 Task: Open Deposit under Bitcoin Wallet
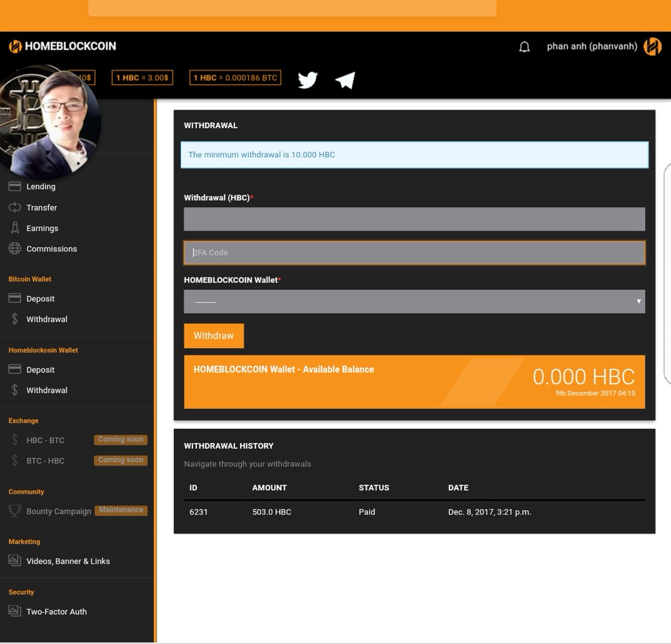[x=40, y=299]
